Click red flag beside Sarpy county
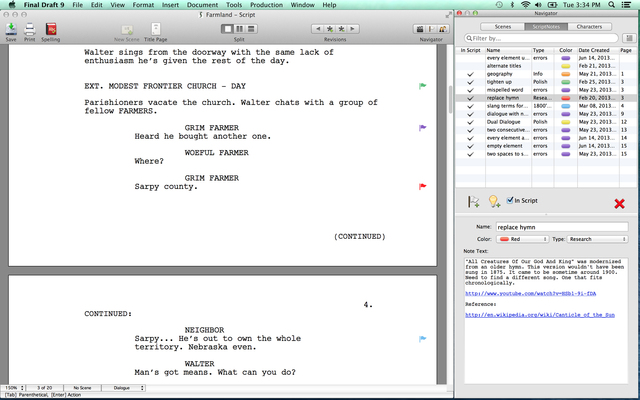The height and width of the screenshot is (400, 640). 422,187
